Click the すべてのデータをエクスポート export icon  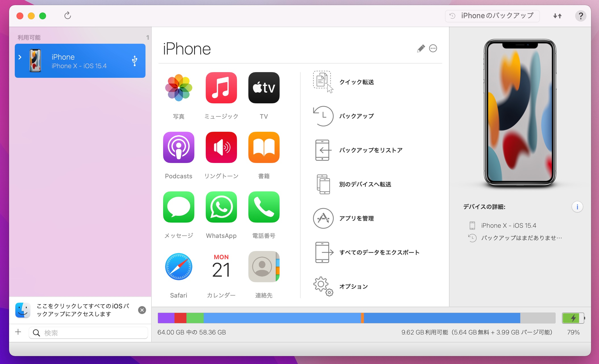[x=324, y=252]
